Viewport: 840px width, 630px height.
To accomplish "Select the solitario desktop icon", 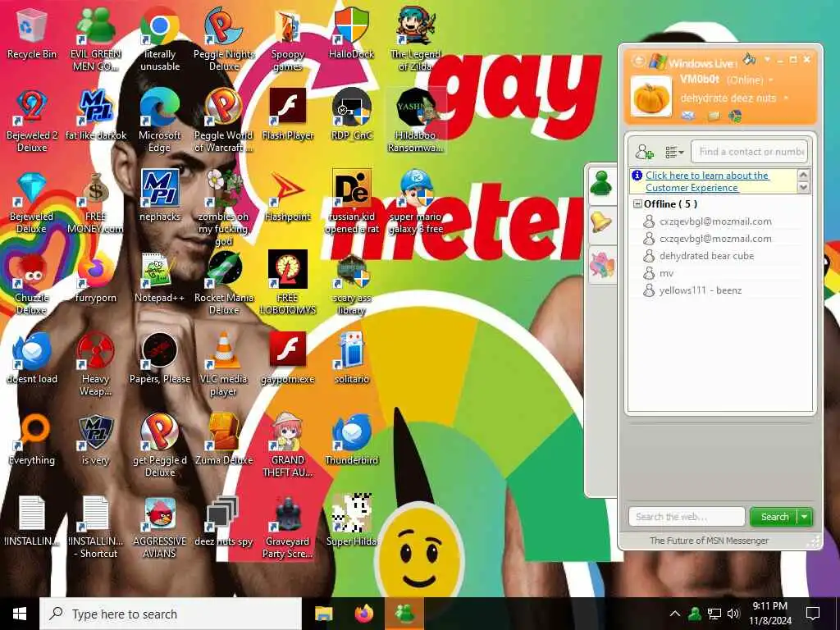I will point(351,358).
